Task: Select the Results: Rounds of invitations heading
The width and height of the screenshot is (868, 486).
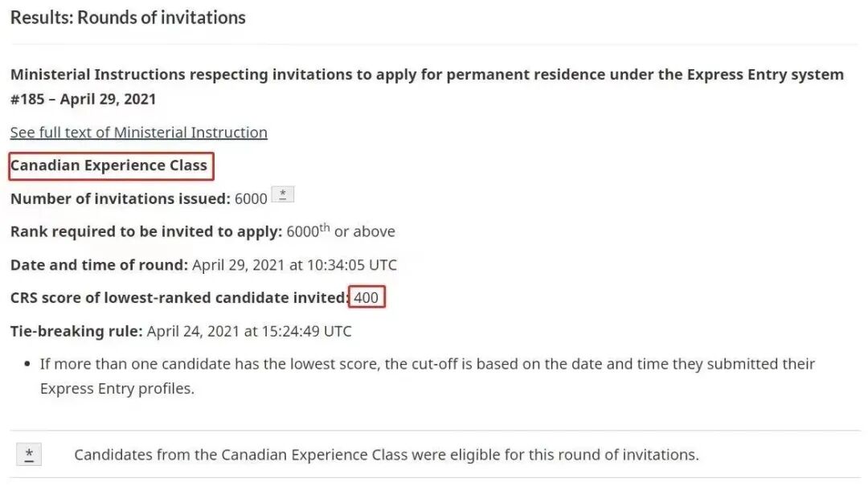Action: [128, 18]
